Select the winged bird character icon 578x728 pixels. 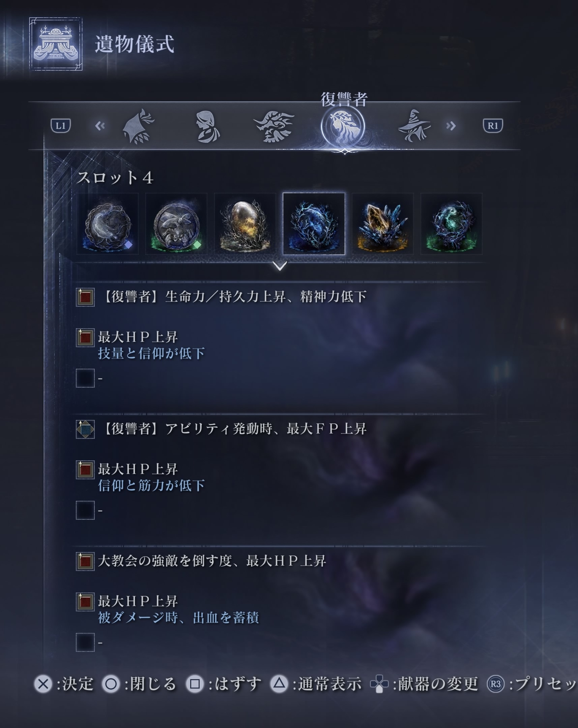pos(274,126)
